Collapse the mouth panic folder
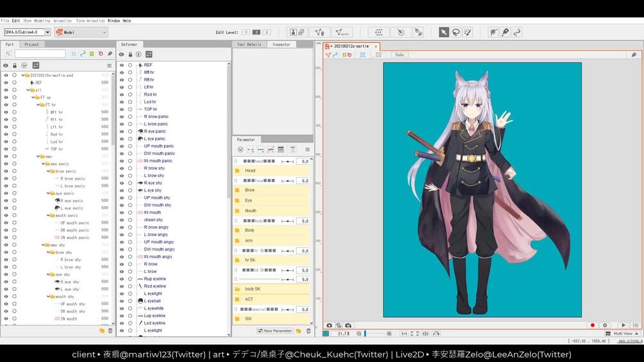 [x=48, y=215]
